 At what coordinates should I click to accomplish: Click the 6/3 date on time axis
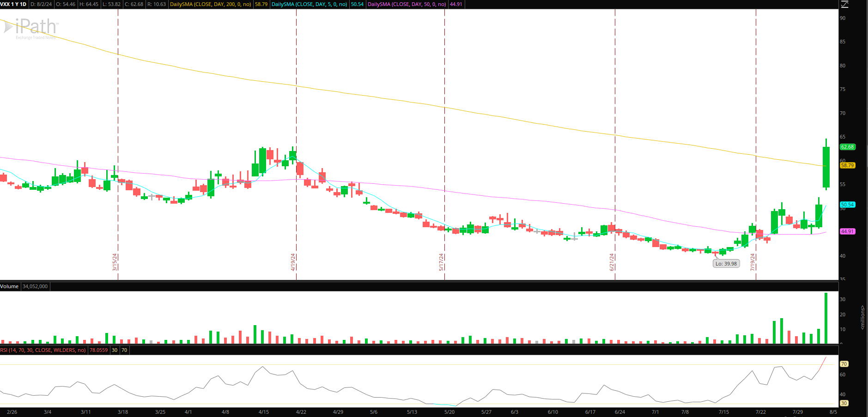coord(515,412)
